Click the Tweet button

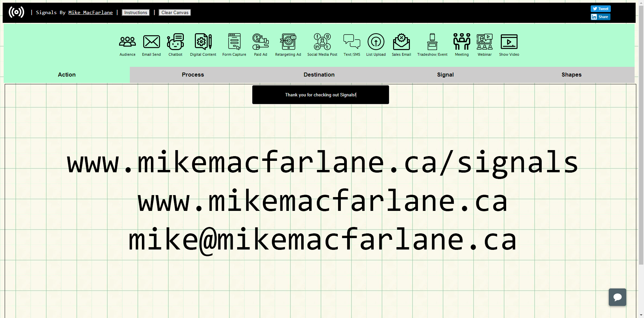tap(600, 9)
